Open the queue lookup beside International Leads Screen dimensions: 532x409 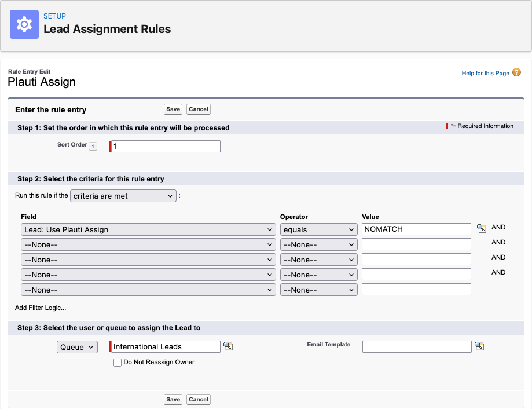pos(228,346)
